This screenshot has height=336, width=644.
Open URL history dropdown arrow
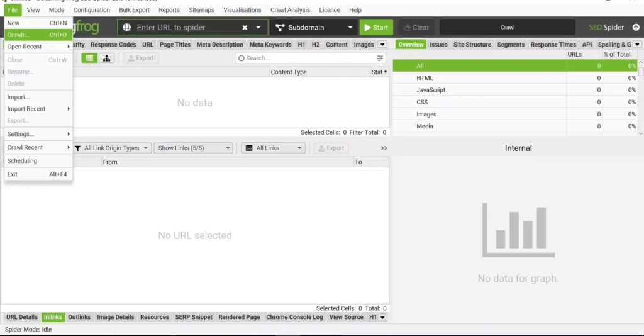click(x=258, y=28)
